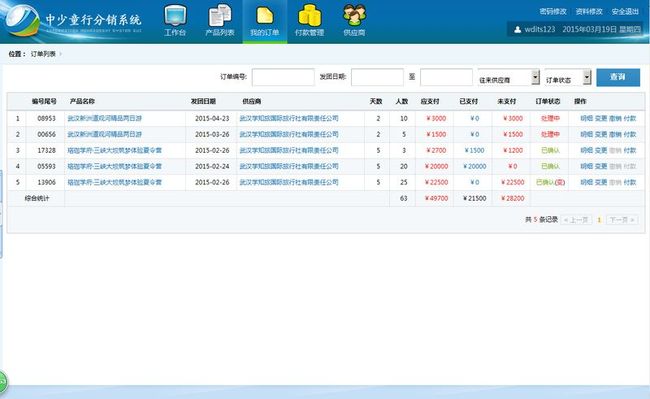
Task: Click the ¥49700 total payable cell
Action: tap(437, 198)
